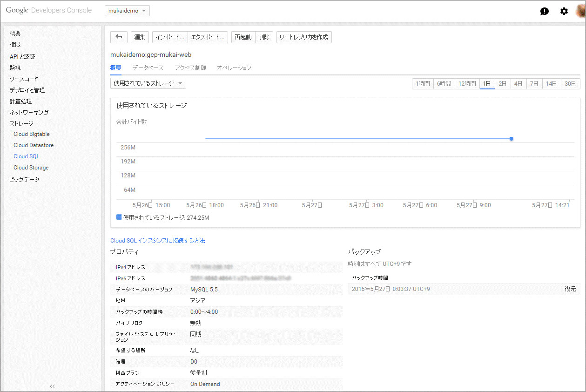This screenshot has height=392, width=586.
Task: Click 復元 for the 2015年5月27日 backup
Action: point(570,289)
